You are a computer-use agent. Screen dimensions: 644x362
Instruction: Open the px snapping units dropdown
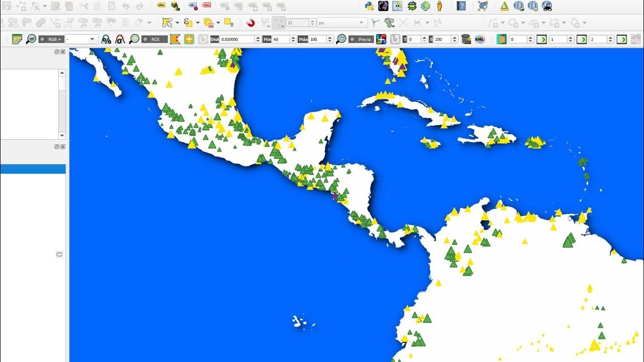point(342,23)
